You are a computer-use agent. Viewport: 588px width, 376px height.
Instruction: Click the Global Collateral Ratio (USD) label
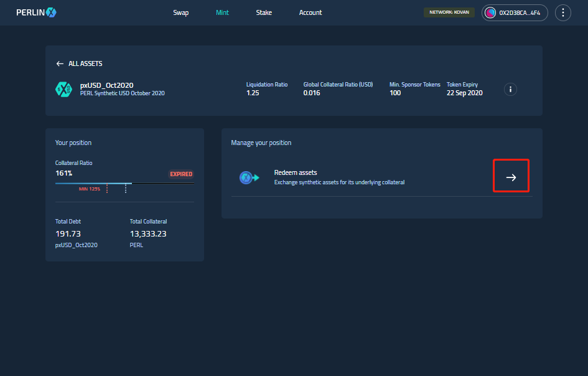338,85
